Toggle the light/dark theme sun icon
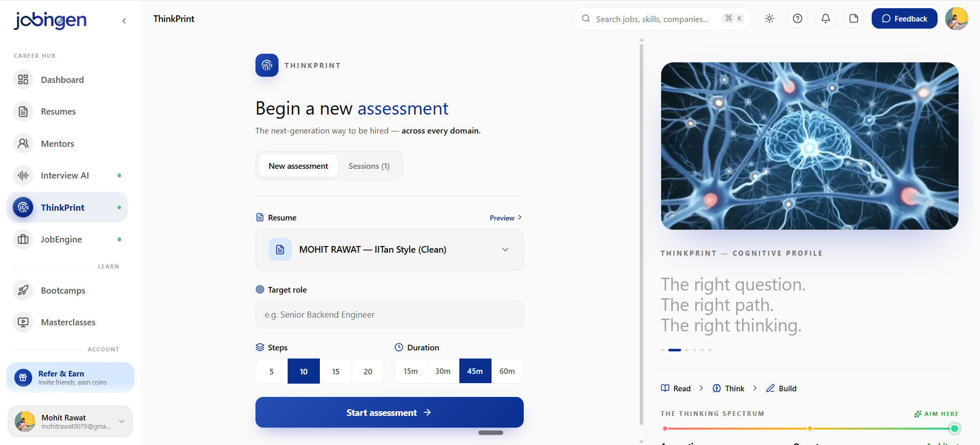This screenshot has width=980, height=445. (769, 18)
